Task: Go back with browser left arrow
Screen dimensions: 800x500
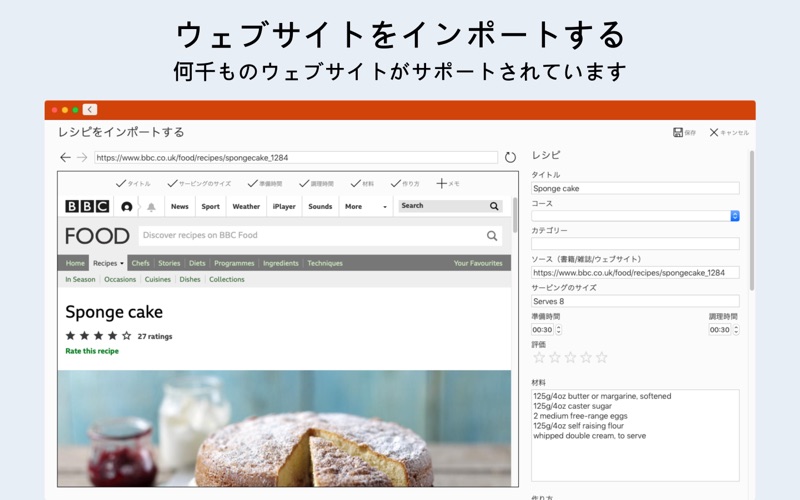Action: pyautogui.click(x=65, y=158)
